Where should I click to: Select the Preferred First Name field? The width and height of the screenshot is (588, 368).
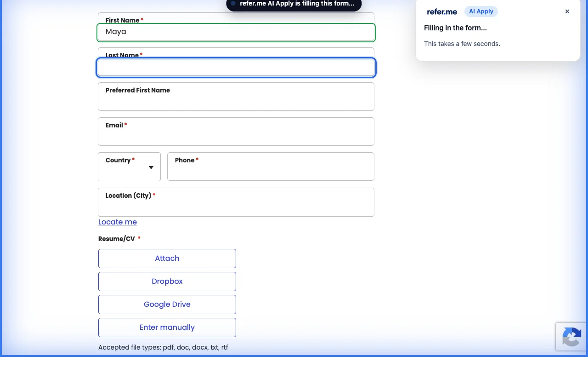tap(236, 97)
